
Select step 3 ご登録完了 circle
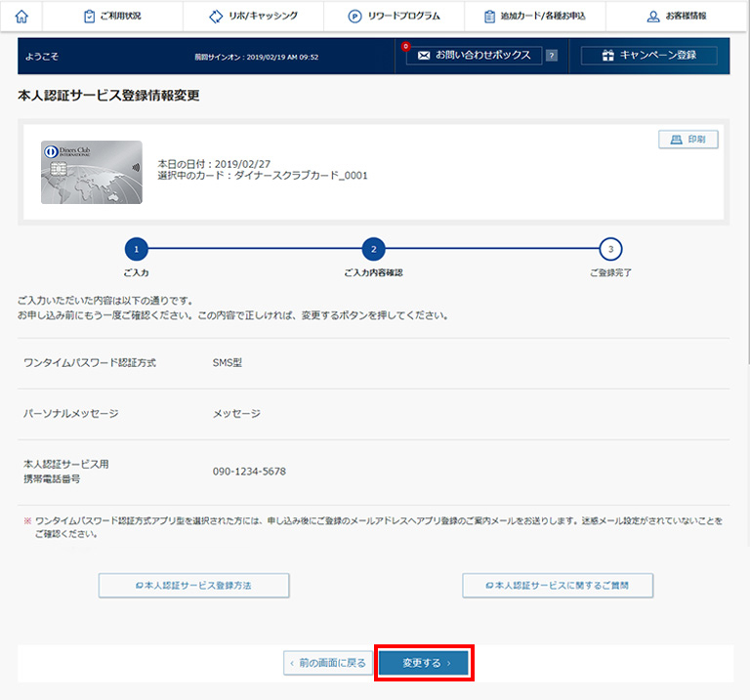tap(610, 249)
